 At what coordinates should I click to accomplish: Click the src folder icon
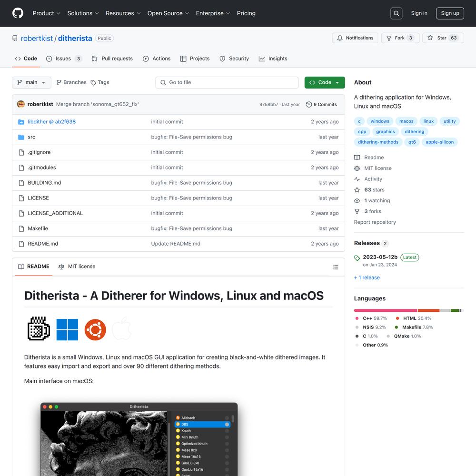[21, 137]
